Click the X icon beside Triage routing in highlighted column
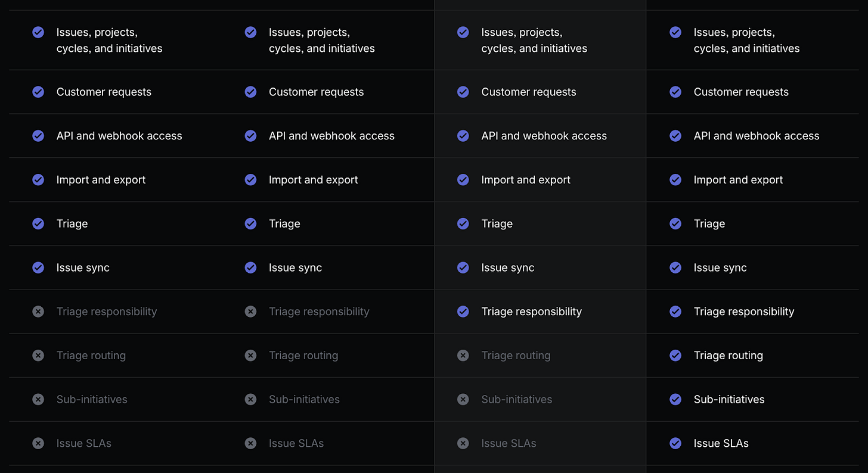The width and height of the screenshot is (868, 473). pos(463,356)
